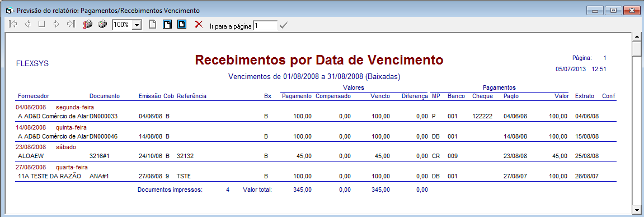Click the 'Ir para a página' input field
This screenshot has width=644, height=217.
pos(265,25)
